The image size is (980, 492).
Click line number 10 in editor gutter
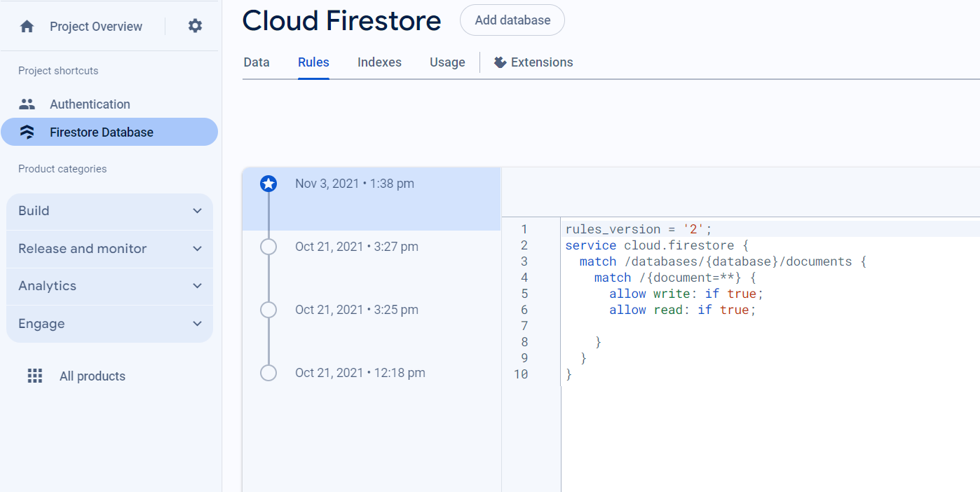pyautogui.click(x=521, y=374)
